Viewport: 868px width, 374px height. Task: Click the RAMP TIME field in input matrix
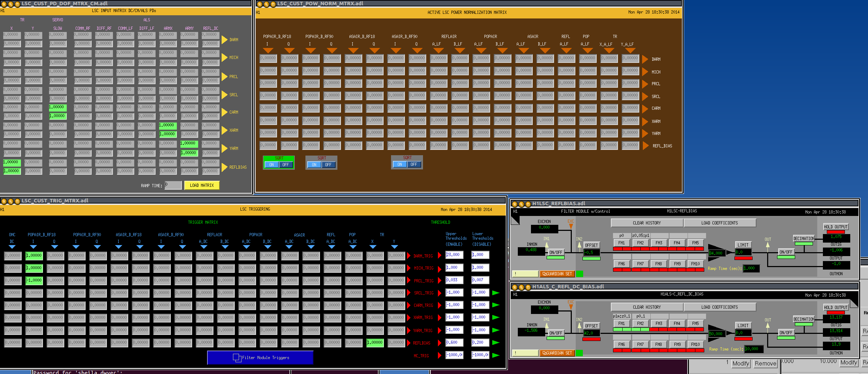pyautogui.click(x=173, y=185)
